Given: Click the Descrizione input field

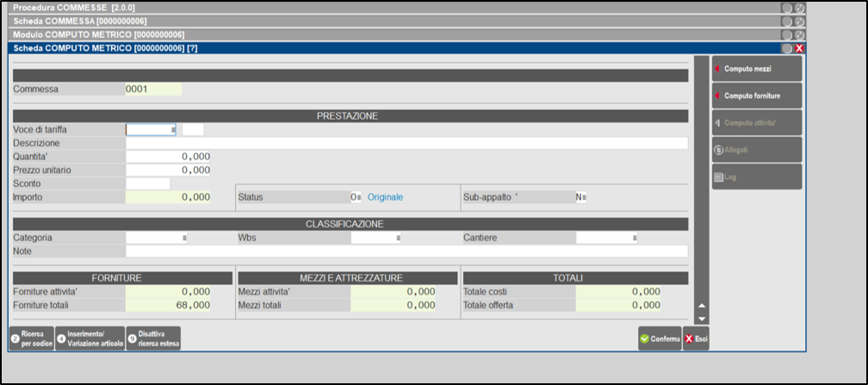Looking at the screenshot, I should [406, 143].
